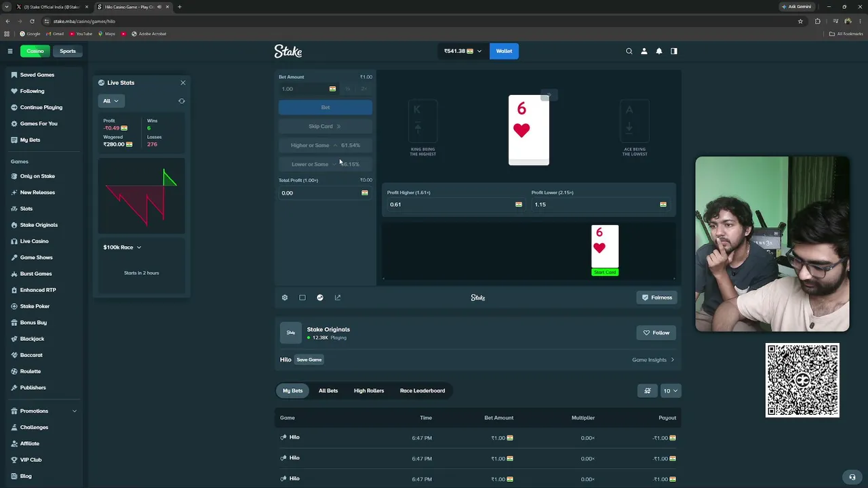
Task: Click the Bet Amount input field
Action: click(x=309, y=89)
